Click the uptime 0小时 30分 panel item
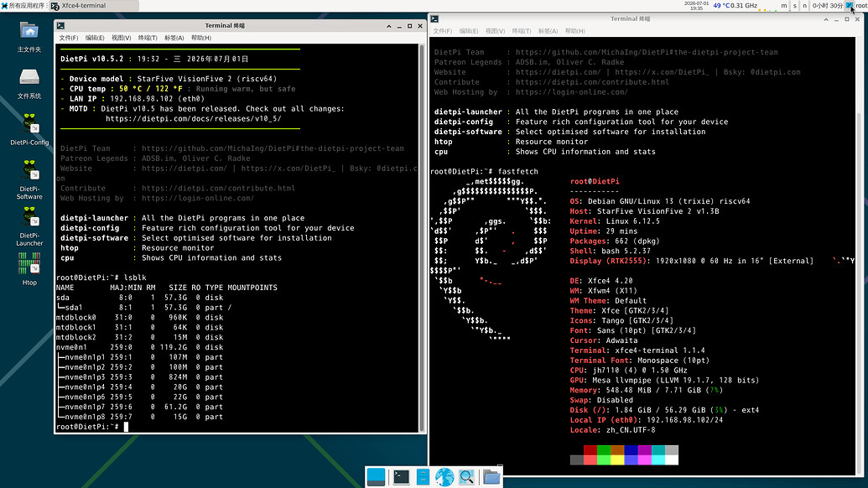 pos(828,6)
